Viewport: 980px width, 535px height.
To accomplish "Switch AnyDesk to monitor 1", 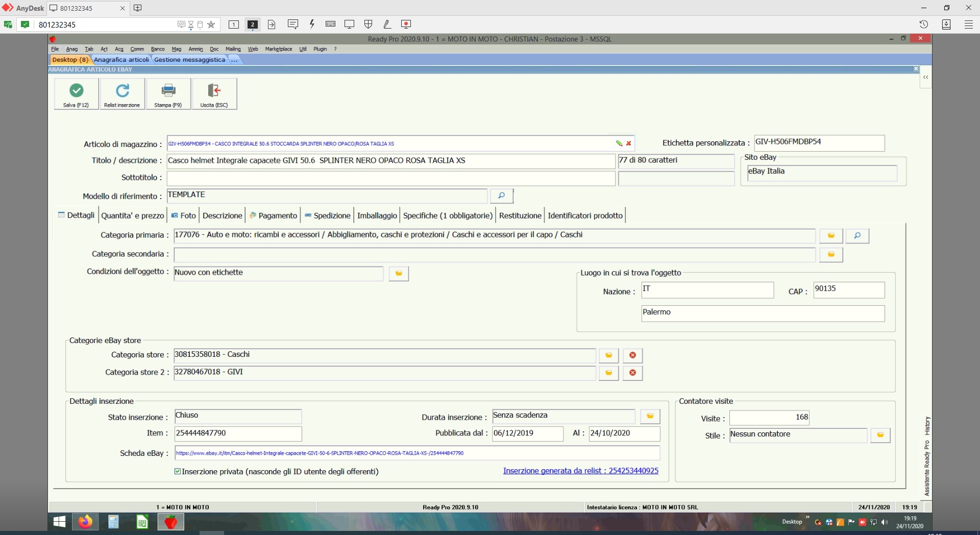I will pos(234,24).
